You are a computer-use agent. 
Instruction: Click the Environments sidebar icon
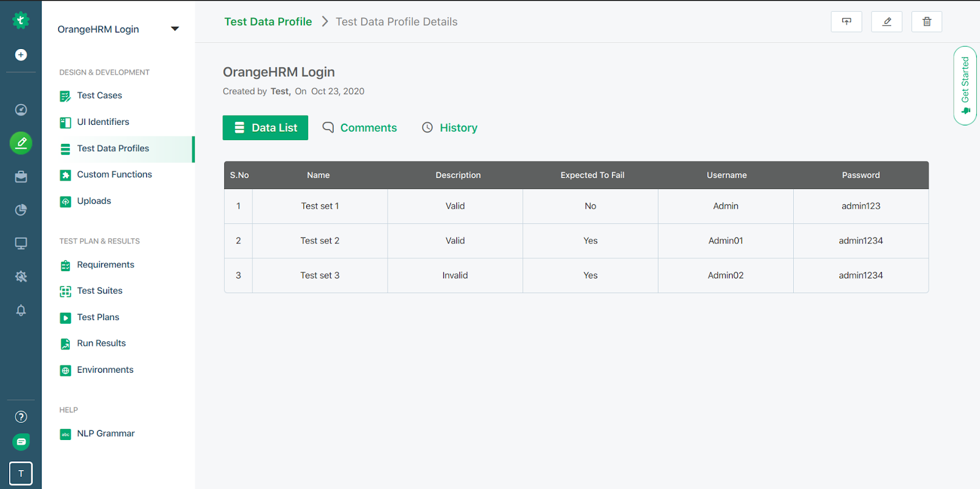(x=66, y=370)
